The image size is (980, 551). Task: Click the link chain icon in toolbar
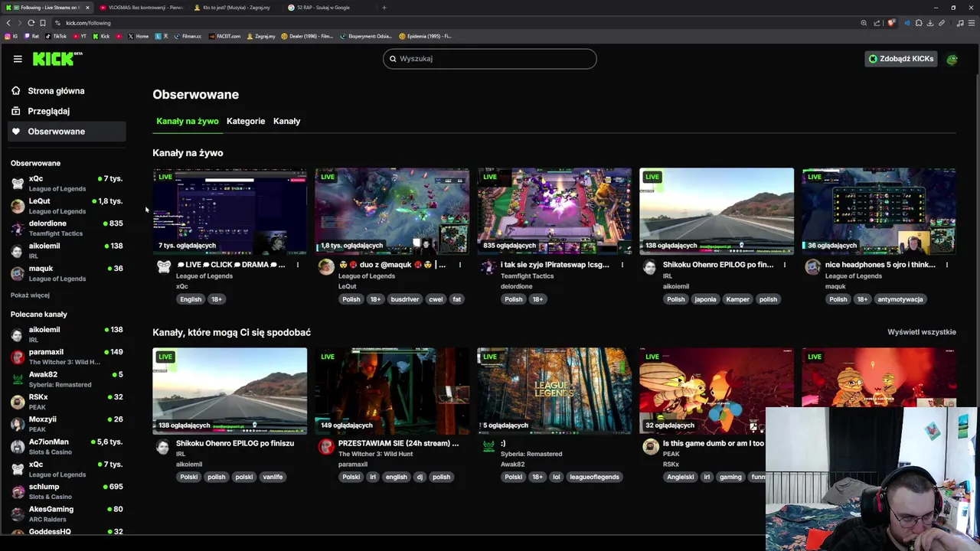coord(942,23)
